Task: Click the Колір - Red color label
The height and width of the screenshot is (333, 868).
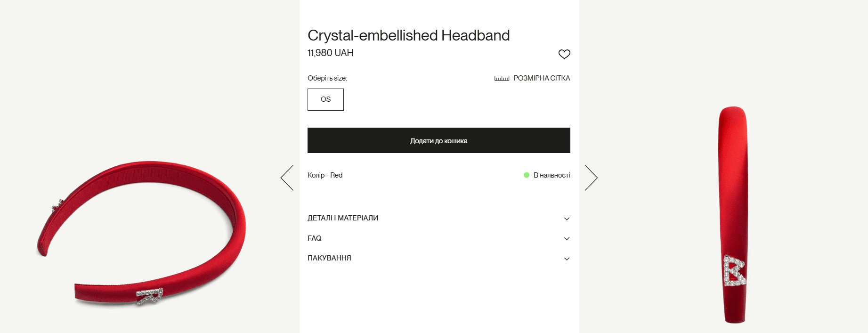Action: click(x=325, y=175)
